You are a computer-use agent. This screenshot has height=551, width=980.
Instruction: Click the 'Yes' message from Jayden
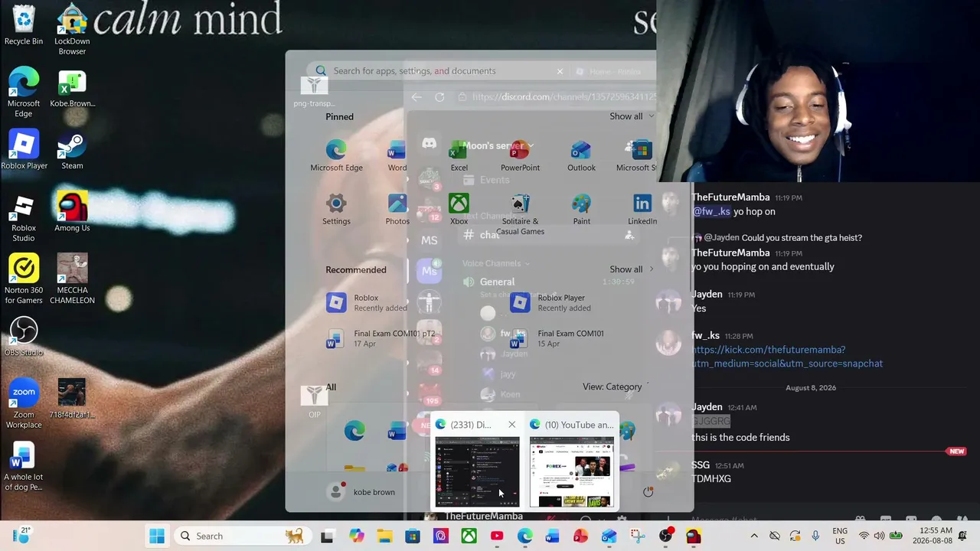pos(699,308)
